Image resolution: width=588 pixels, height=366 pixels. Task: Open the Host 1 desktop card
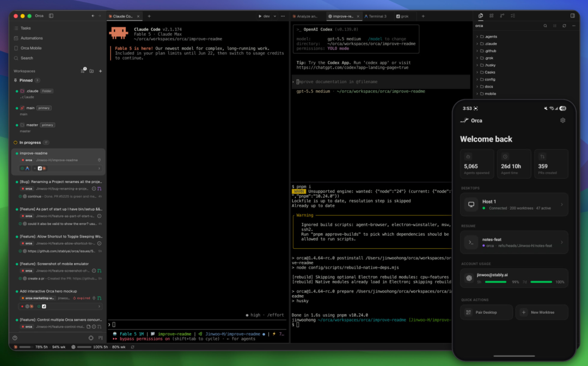pyautogui.click(x=514, y=204)
